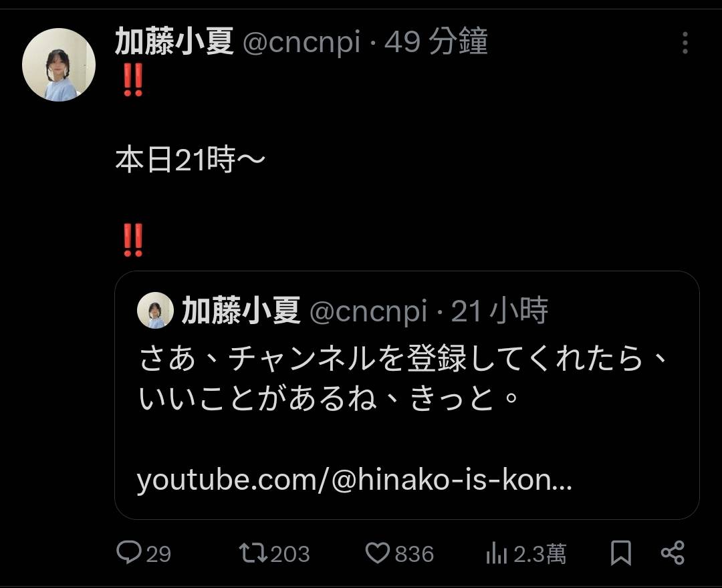Click the small avatar in quoted tweet

pos(155,311)
